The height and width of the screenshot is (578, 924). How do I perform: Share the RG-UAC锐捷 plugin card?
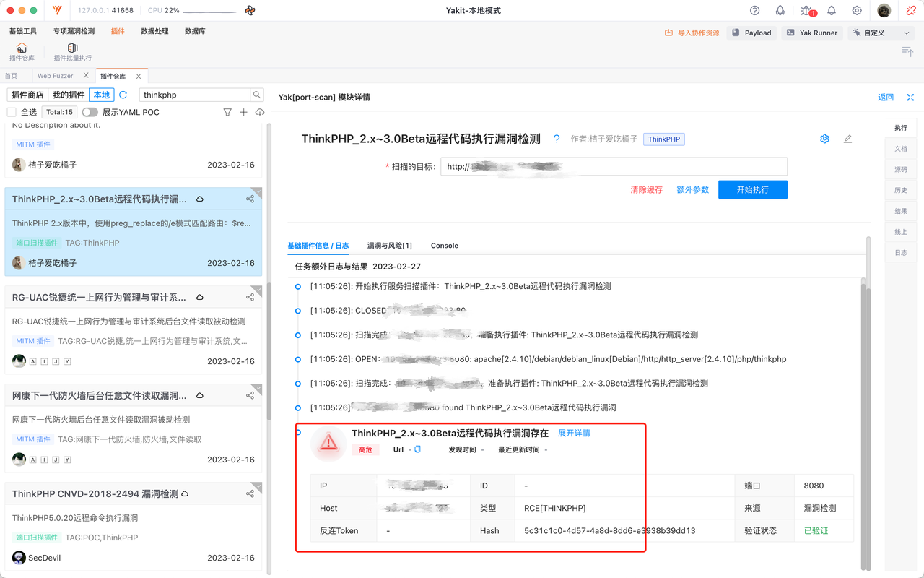point(250,297)
